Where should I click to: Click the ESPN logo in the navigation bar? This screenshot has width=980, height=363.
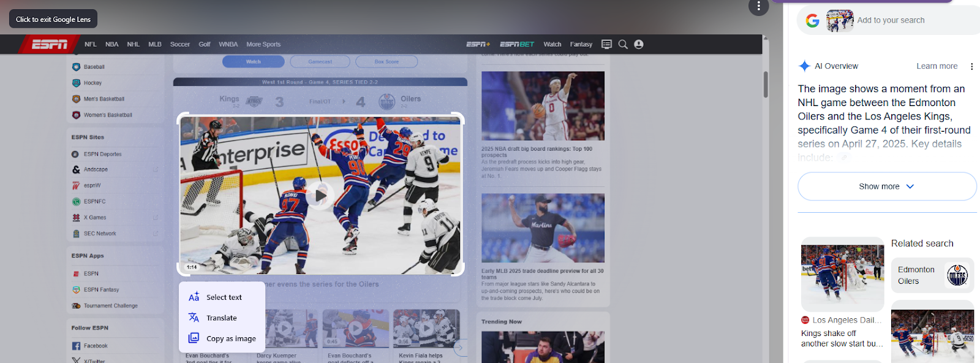pyautogui.click(x=50, y=44)
